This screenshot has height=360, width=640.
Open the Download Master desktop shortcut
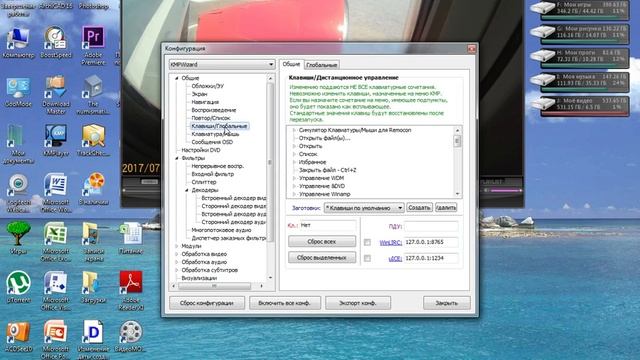click(x=56, y=95)
